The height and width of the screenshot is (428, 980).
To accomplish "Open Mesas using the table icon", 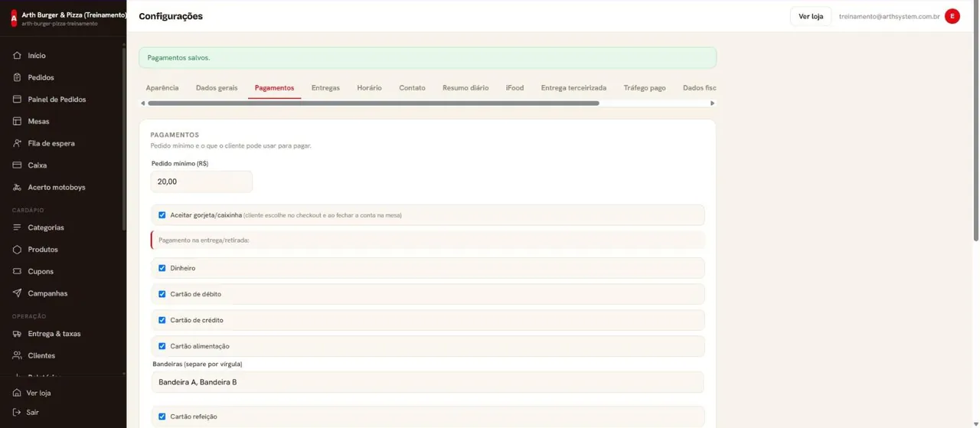I will [17, 122].
